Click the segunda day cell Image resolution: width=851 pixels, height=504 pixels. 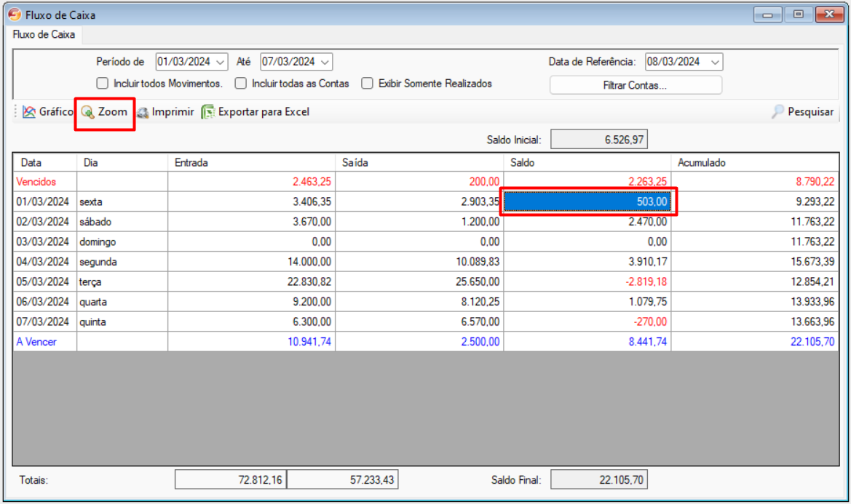[x=122, y=262]
